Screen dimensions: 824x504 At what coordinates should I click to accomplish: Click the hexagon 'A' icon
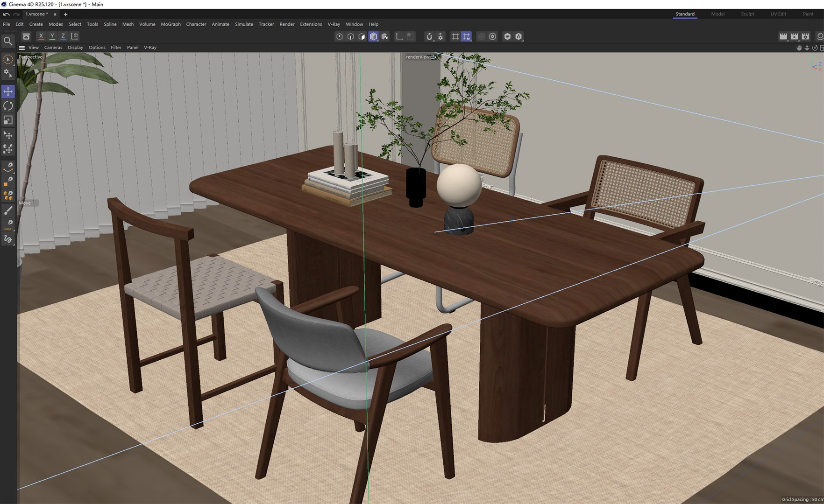519,36
